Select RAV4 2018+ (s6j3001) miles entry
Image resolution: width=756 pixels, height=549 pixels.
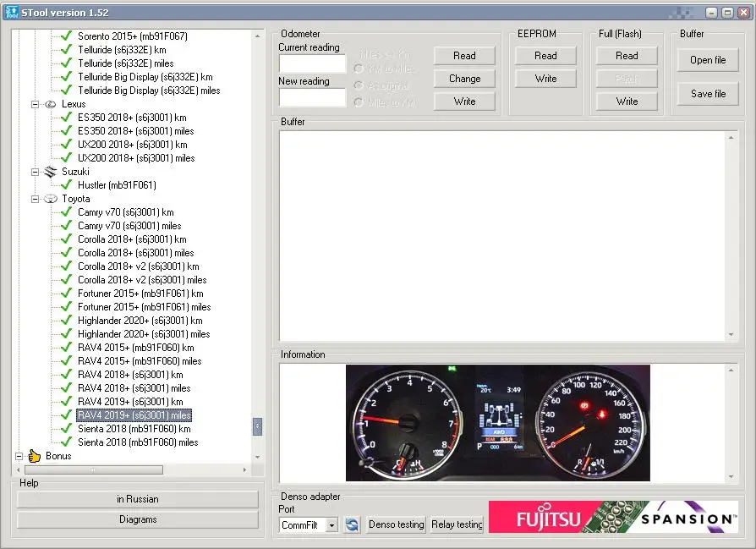point(134,388)
